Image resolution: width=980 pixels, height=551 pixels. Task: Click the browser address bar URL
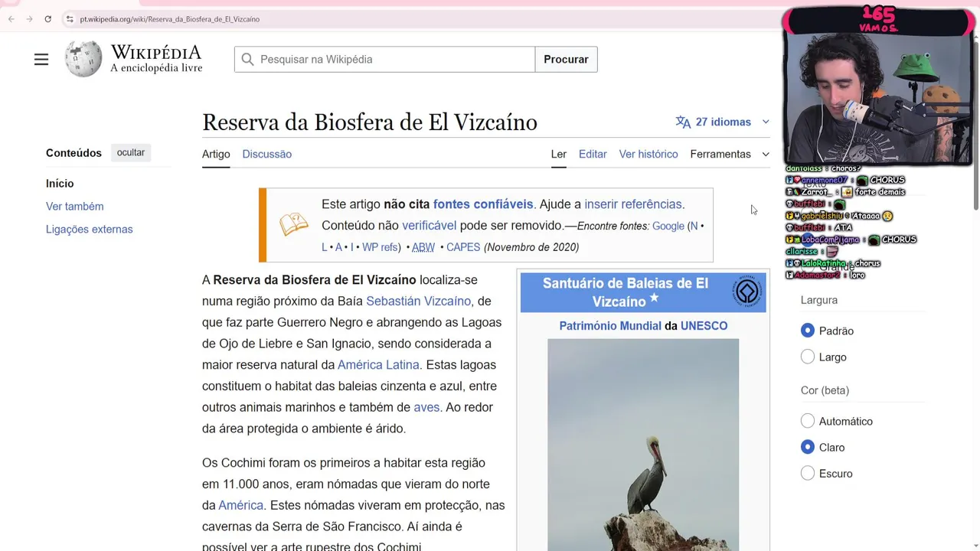click(170, 19)
